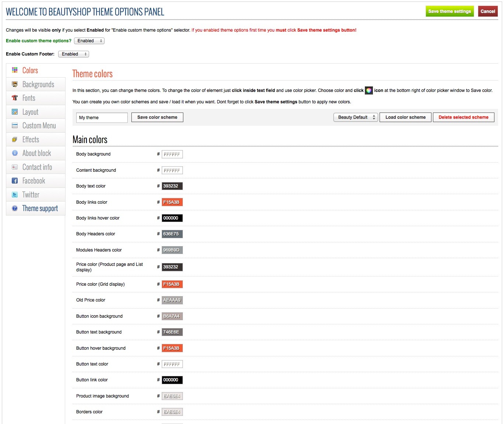This screenshot has width=504, height=424.
Task: Click the Button hover background label
Action: click(x=101, y=348)
